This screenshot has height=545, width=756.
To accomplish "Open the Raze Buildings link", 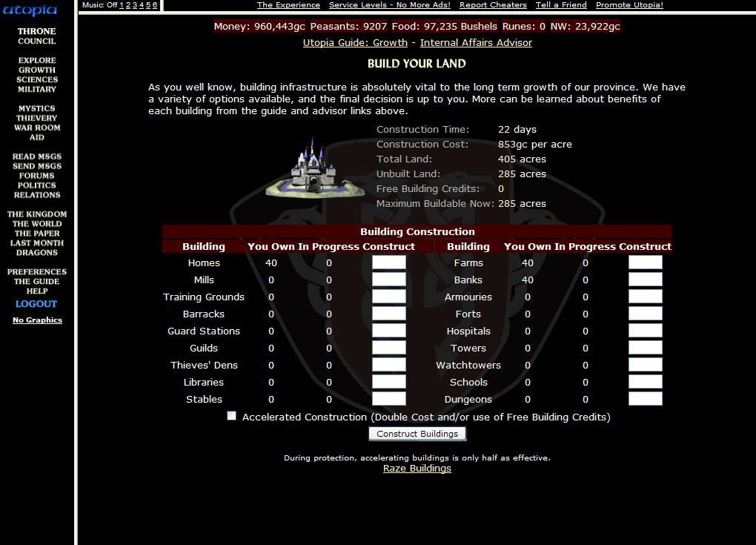I will point(417,468).
